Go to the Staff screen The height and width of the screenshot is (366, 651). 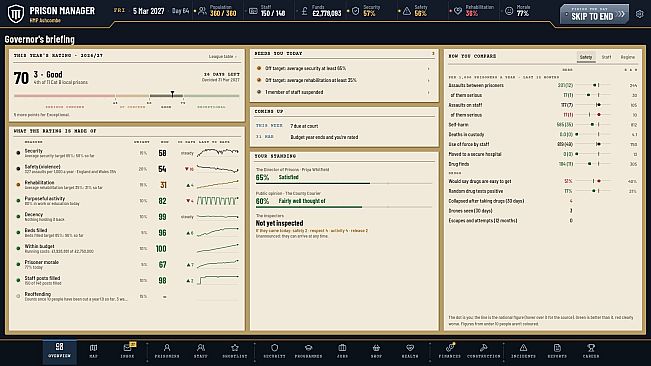201,351
